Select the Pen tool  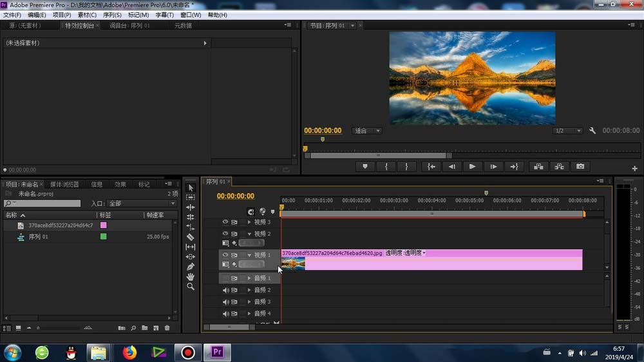pyautogui.click(x=191, y=267)
